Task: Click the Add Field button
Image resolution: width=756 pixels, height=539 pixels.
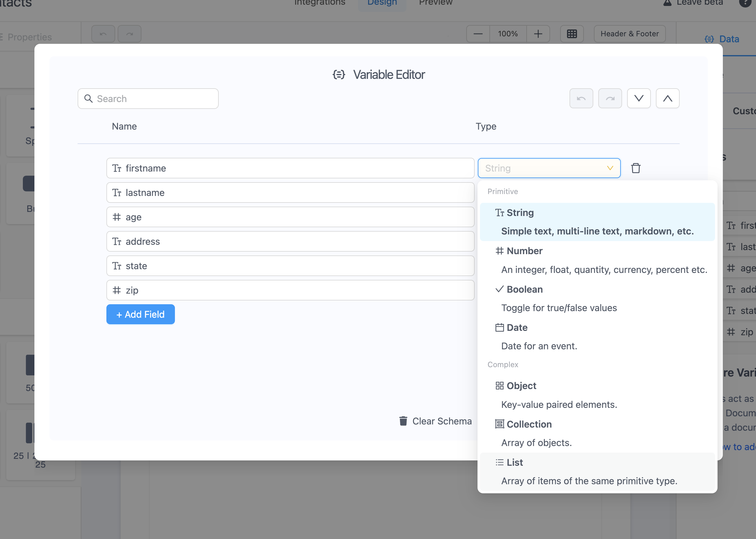Action: [140, 314]
